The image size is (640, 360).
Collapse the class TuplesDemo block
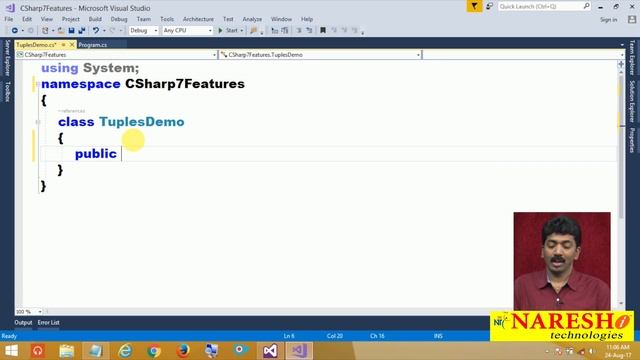(x=38, y=122)
